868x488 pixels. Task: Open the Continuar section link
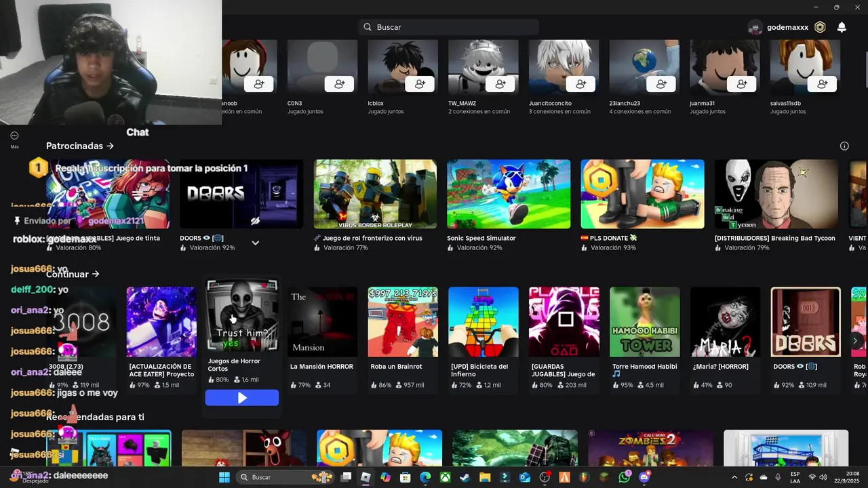(x=73, y=274)
